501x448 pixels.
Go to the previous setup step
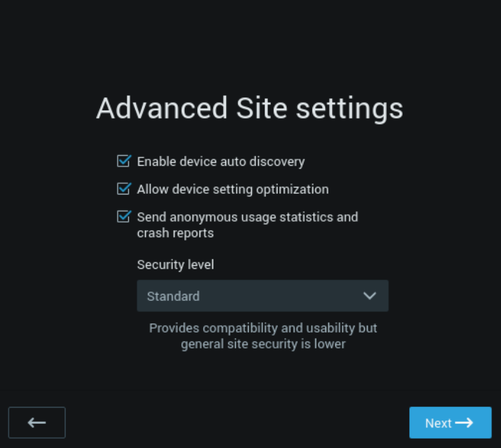coord(37,423)
